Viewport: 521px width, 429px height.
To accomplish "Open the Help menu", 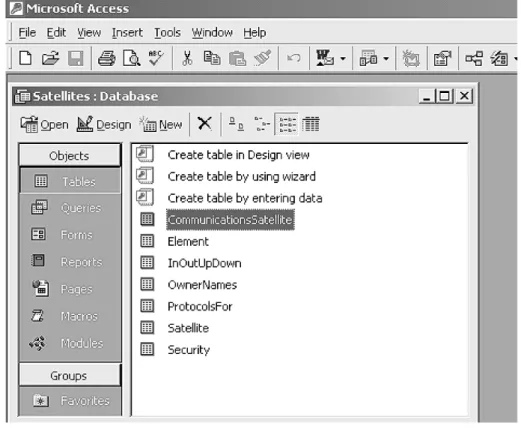I will click(255, 33).
